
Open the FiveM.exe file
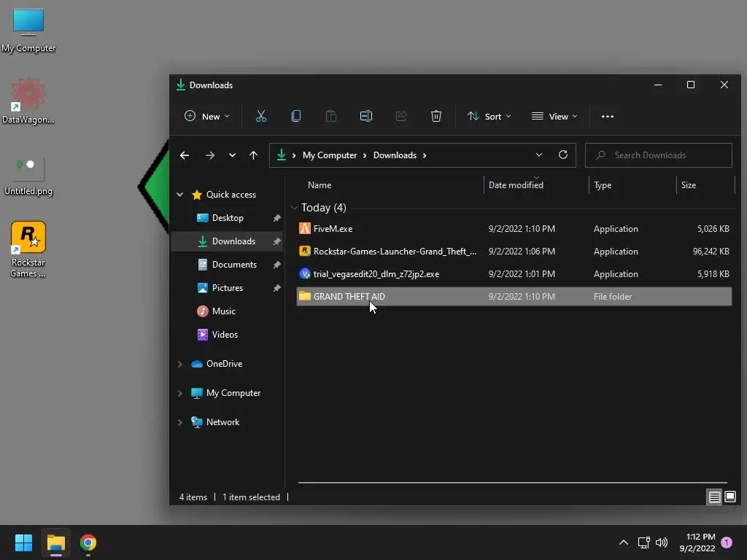coord(514,228)
